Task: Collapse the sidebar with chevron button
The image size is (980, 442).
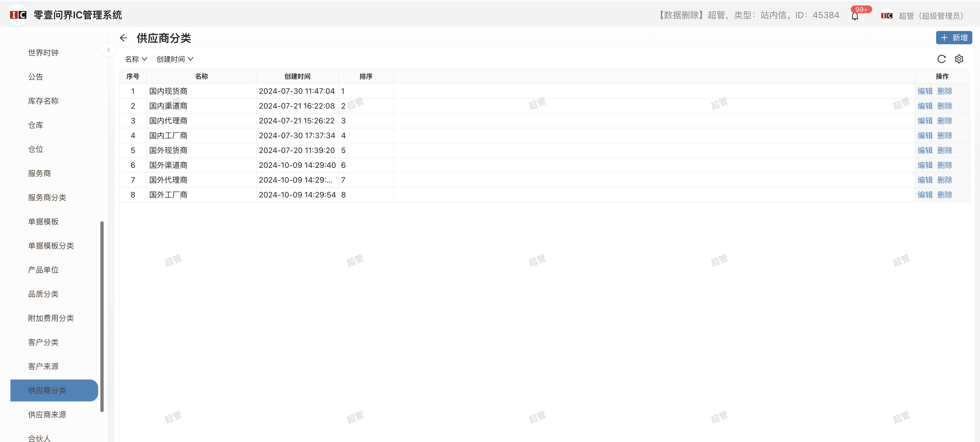Action: pyautogui.click(x=108, y=50)
